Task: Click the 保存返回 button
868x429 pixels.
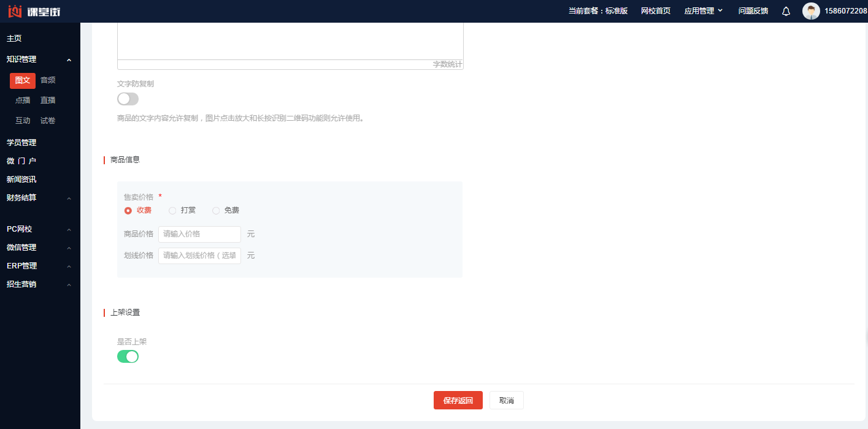Action: click(458, 400)
